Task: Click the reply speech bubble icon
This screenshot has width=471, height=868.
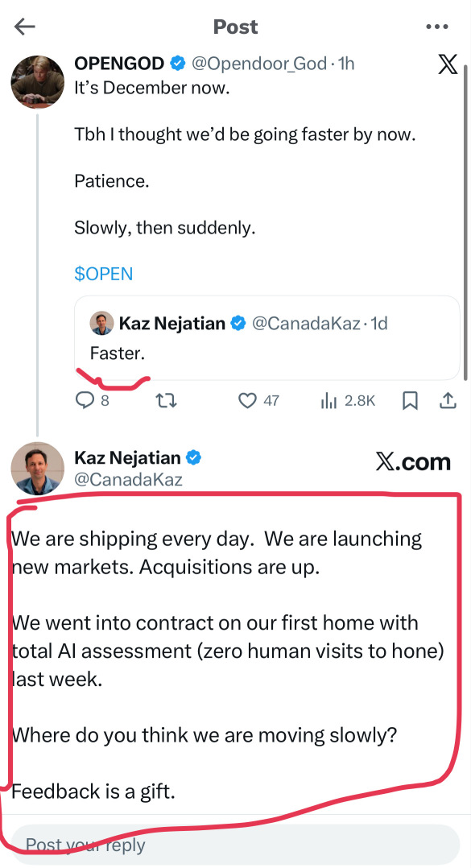Action: pos(85,399)
